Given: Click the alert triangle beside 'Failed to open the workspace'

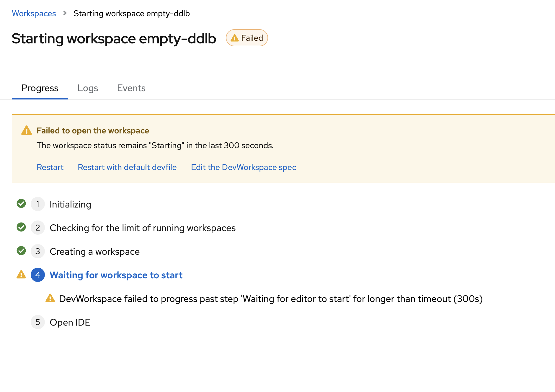Looking at the screenshot, I should click(27, 130).
